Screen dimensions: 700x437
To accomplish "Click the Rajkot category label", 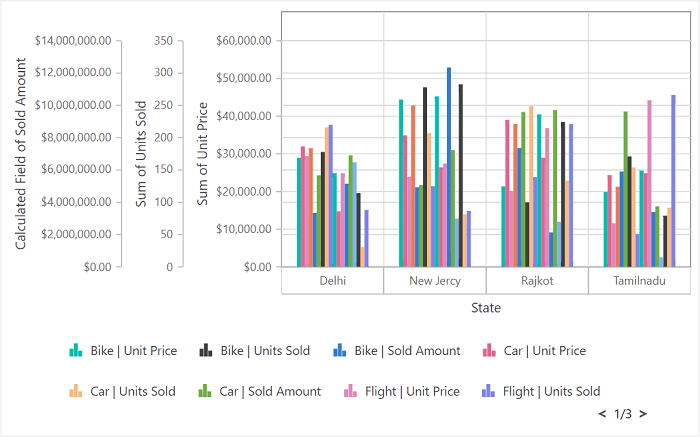I will pos(537,281).
